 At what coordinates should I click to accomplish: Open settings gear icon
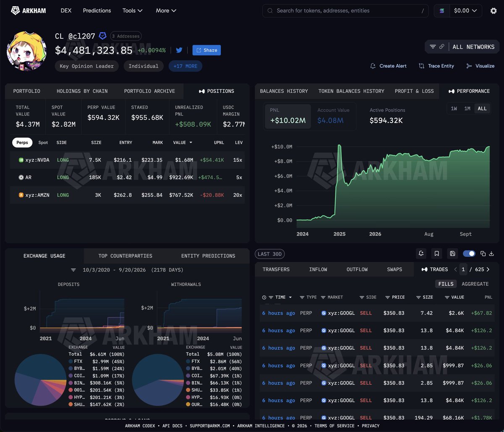coord(493,11)
